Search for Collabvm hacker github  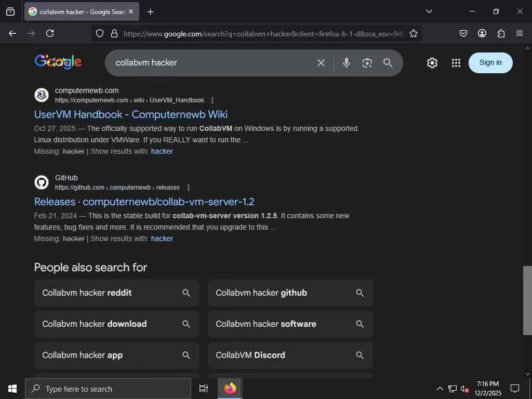point(290,293)
